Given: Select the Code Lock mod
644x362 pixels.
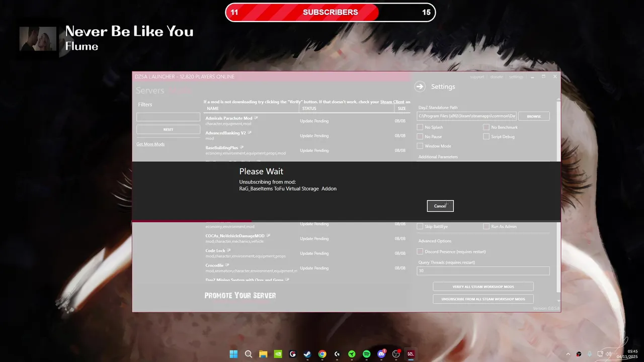Looking at the screenshot, I should click(307, 253).
